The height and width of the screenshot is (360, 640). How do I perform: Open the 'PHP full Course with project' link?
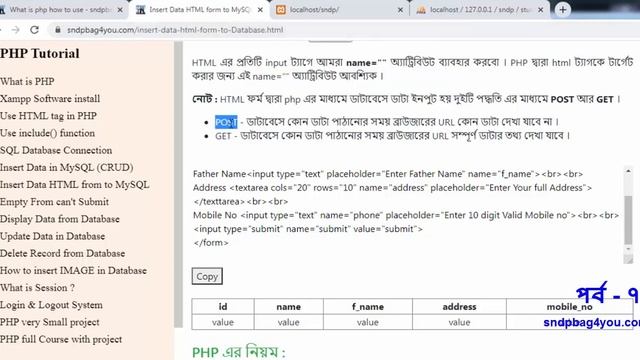pos(61,339)
